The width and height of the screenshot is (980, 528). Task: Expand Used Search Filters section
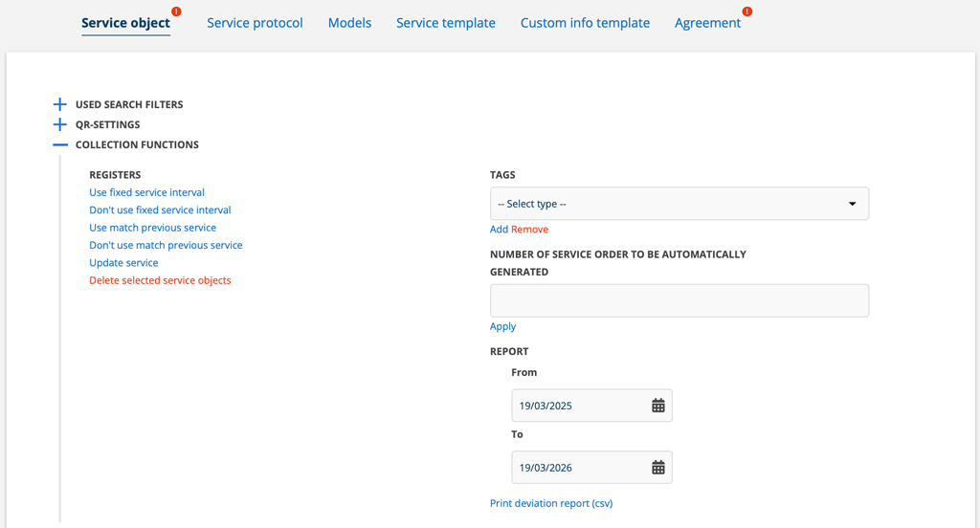click(60, 104)
